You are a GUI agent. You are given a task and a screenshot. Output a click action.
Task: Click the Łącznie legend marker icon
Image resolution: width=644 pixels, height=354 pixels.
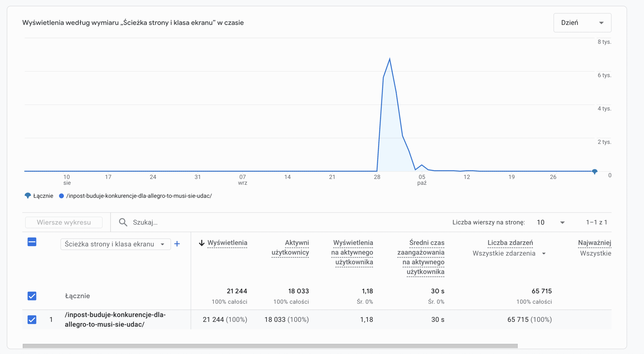[28, 196]
